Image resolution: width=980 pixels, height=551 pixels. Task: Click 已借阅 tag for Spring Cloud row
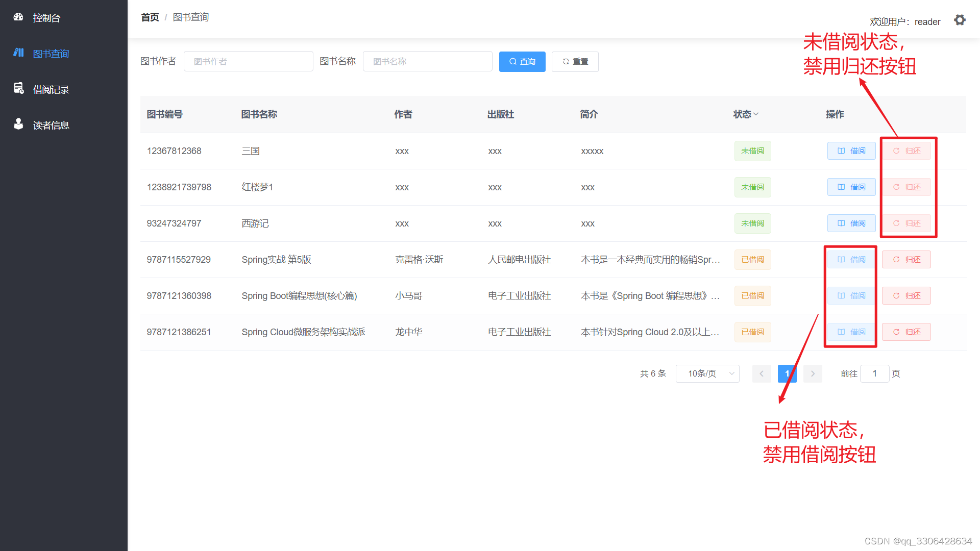pyautogui.click(x=752, y=332)
